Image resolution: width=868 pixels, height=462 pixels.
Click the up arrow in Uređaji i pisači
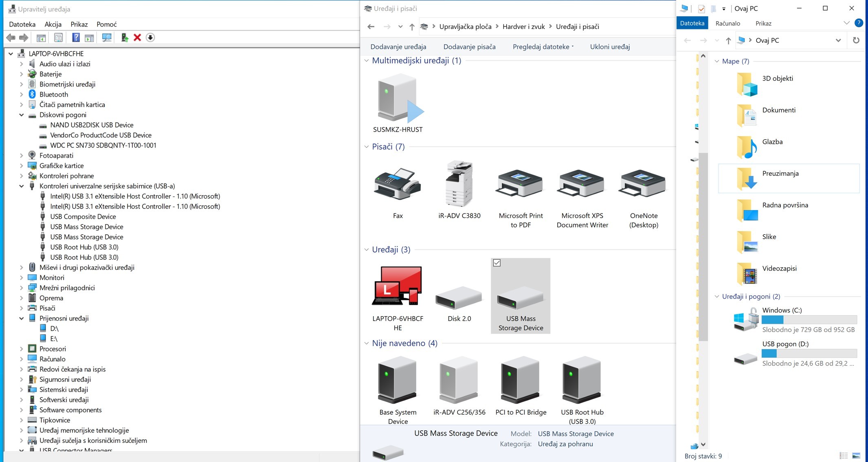pyautogui.click(x=412, y=27)
